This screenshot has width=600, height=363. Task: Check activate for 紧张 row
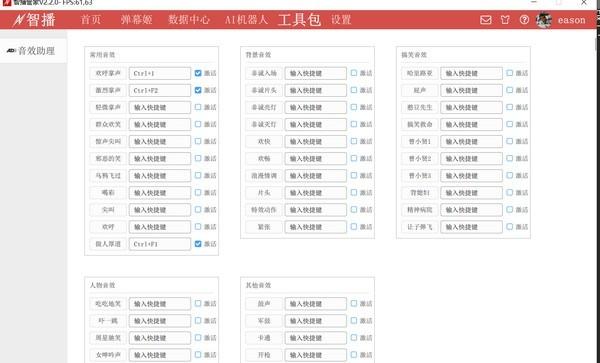click(x=354, y=227)
